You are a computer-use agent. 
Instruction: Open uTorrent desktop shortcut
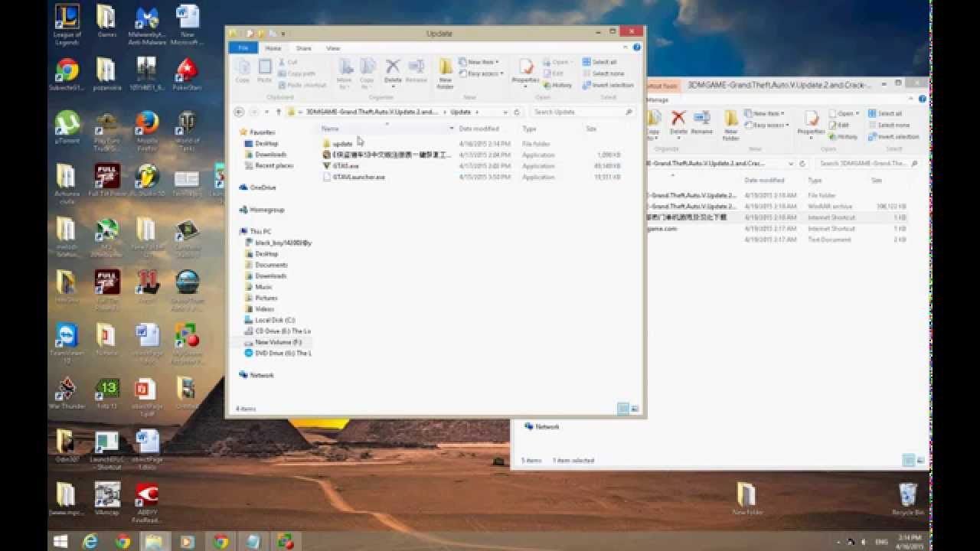67,129
